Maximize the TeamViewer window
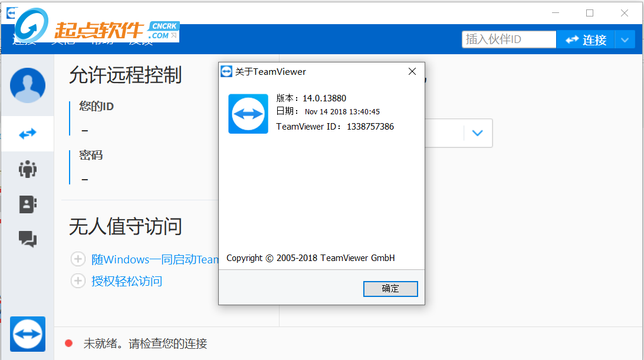 tap(590, 13)
